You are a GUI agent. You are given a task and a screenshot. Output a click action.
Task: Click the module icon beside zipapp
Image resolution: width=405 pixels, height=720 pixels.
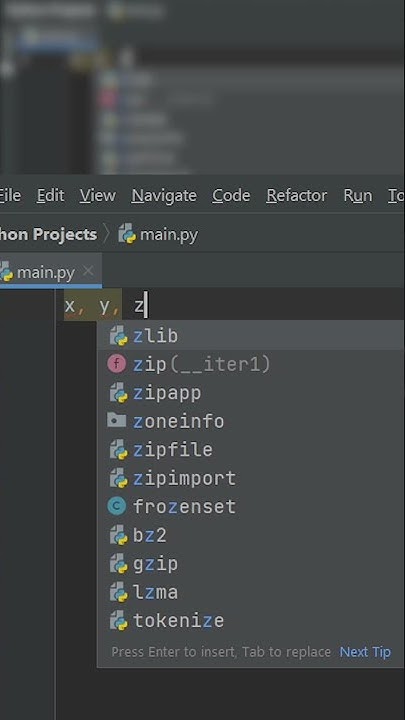(118, 393)
